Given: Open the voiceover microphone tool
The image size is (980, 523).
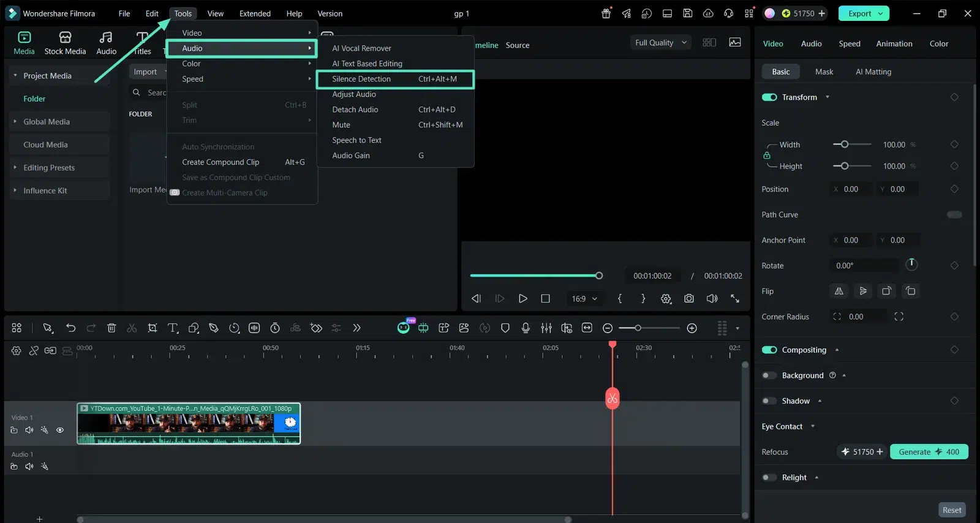Looking at the screenshot, I should (526, 328).
